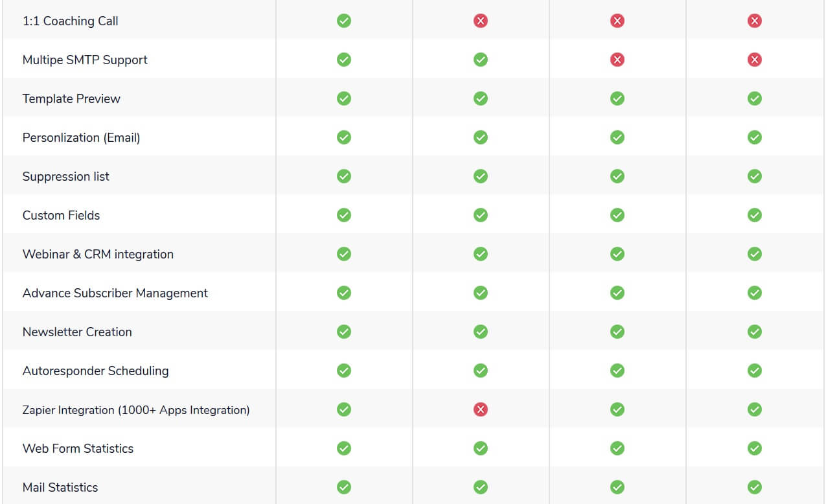
Task: Click the Newsletter Creation check in the first plan column
Action: click(344, 332)
